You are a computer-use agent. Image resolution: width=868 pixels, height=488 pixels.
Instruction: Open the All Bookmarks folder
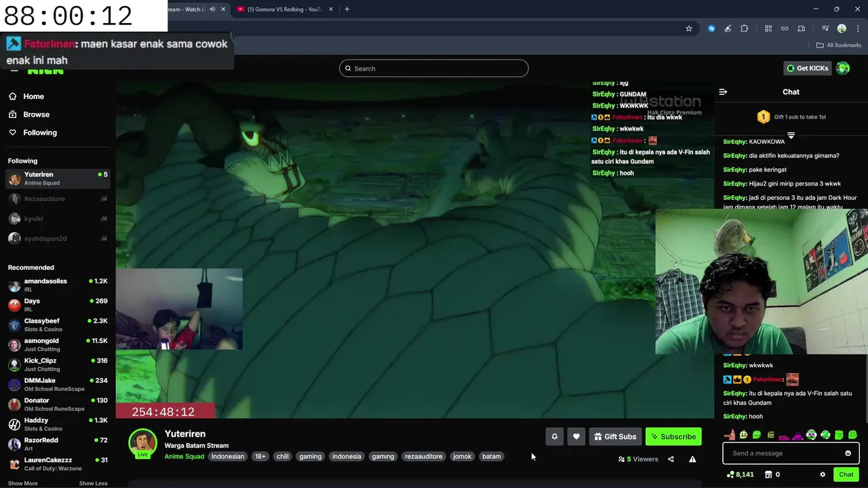(839, 45)
